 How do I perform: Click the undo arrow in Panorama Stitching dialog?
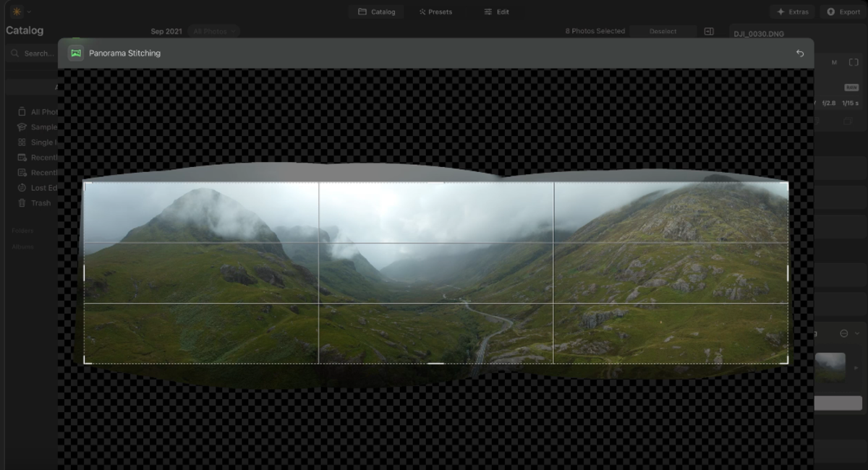(800, 53)
